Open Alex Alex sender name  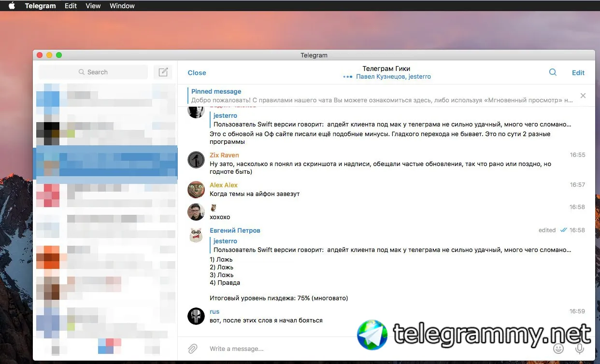(224, 185)
